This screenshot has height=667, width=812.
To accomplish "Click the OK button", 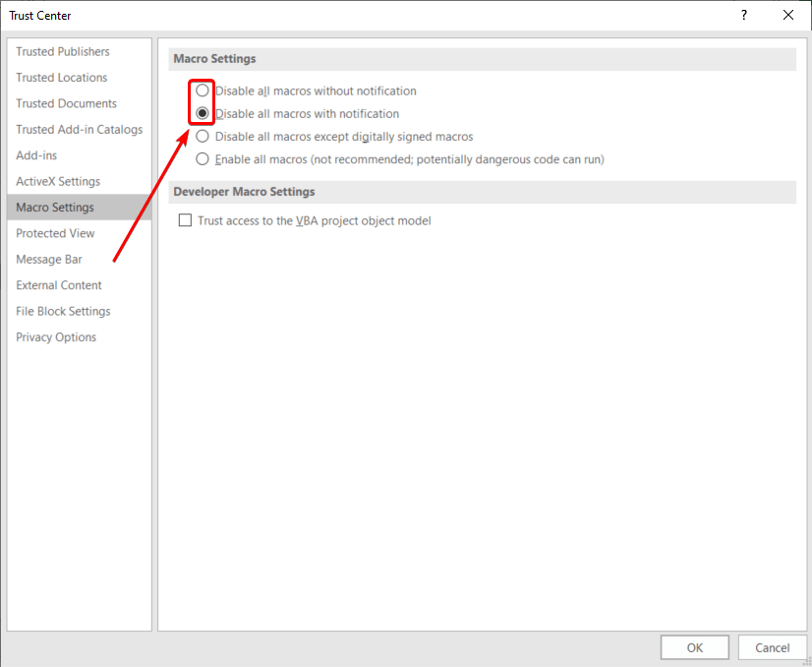I will [x=695, y=647].
